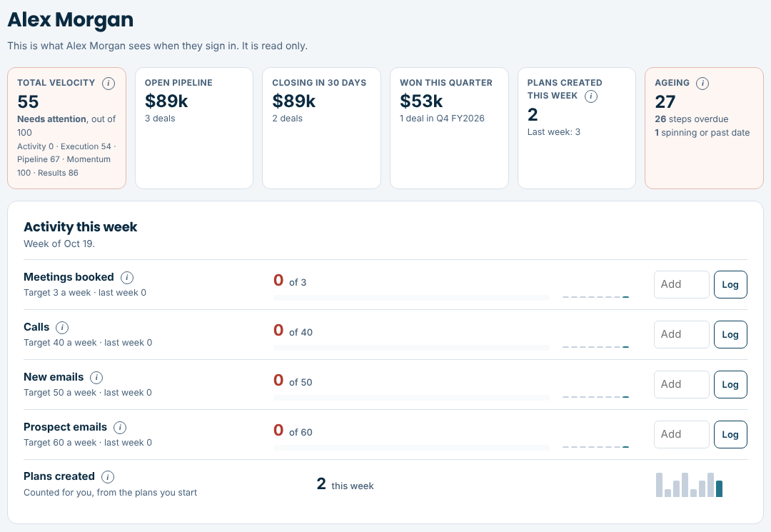771x532 pixels.
Task: Click info icon beside Plans created row
Action: pos(108,477)
